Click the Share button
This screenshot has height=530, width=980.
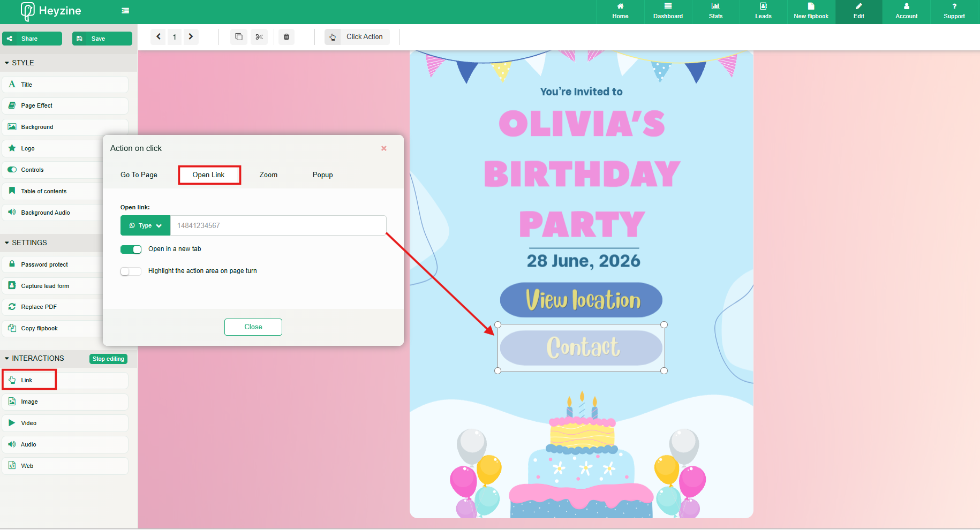32,39
